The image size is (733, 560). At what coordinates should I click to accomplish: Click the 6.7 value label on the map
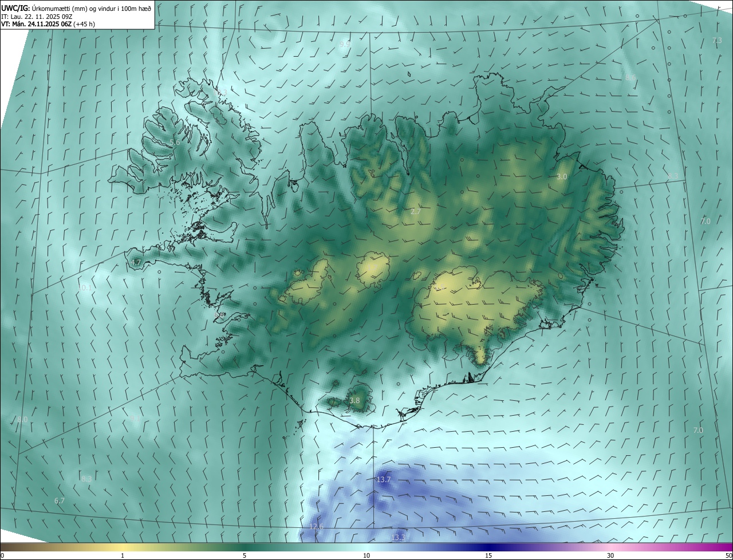tap(60, 500)
